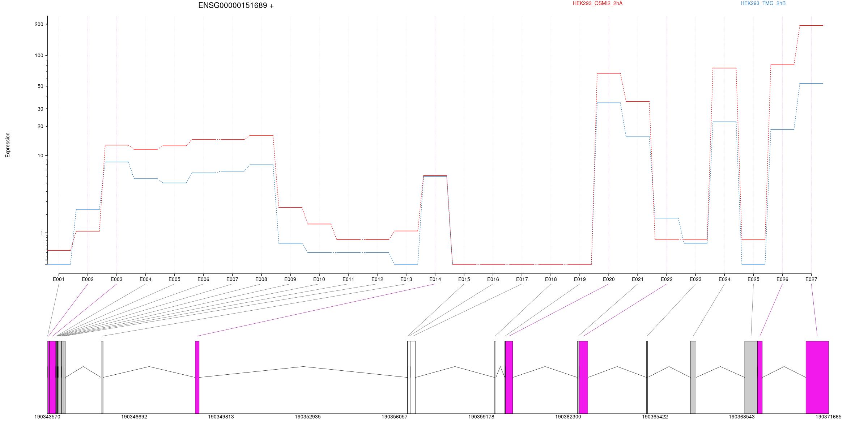The width and height of the screenshot is (868, 434).
Task: Click genomic coordinate 190371665
Action: 829,417
